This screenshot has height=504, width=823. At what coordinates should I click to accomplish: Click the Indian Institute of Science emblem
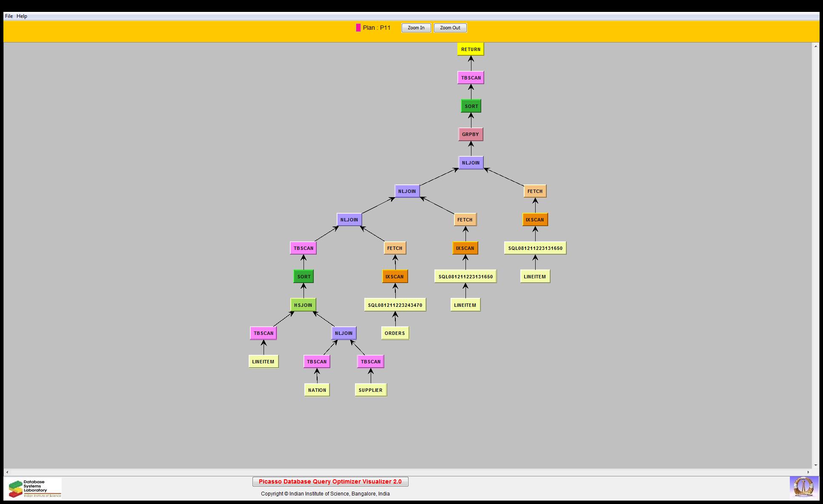click(803, 487)
